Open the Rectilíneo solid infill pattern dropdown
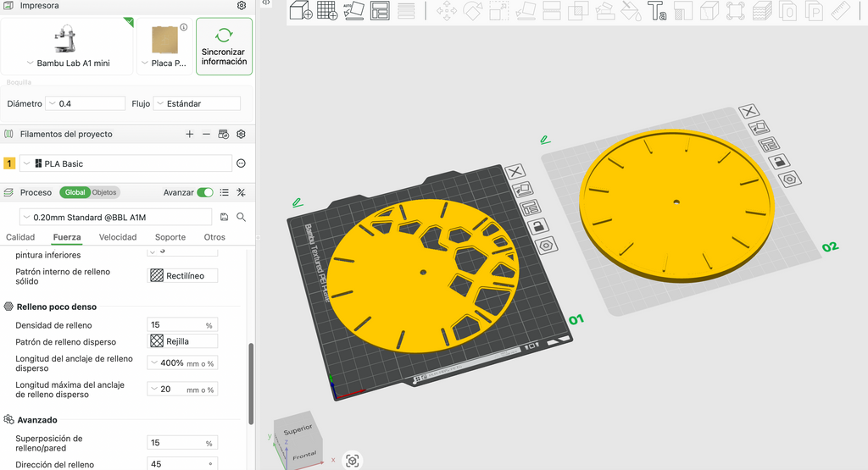The height and width of the screenshot is (470, 868). coord(182,275)
